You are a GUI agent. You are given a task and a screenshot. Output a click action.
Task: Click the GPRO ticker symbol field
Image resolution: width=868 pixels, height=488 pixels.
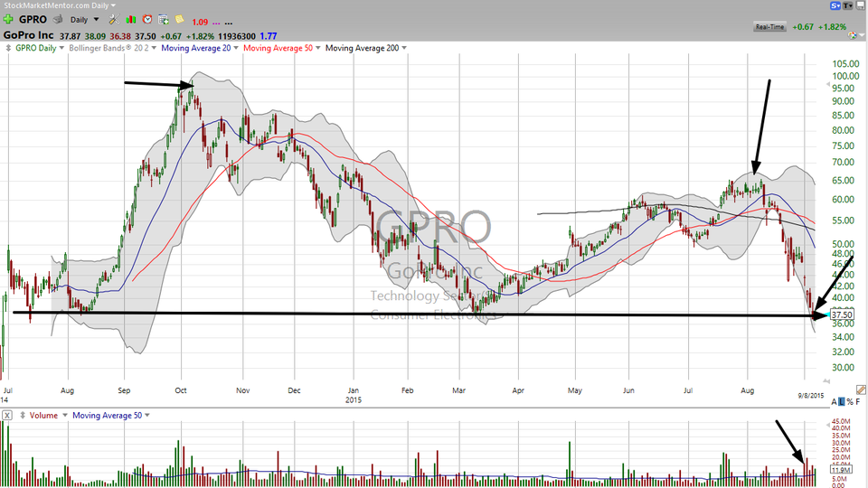point(33,19)
